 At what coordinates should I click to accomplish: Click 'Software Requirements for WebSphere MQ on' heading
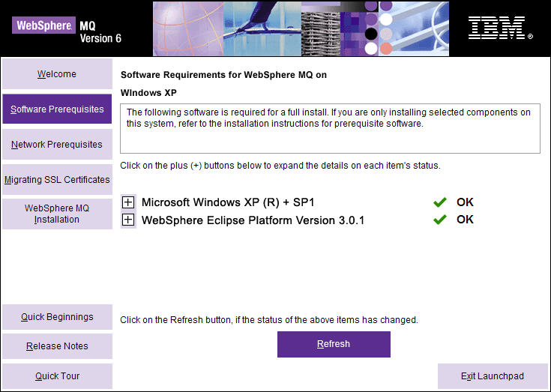[x=223, y=75]
